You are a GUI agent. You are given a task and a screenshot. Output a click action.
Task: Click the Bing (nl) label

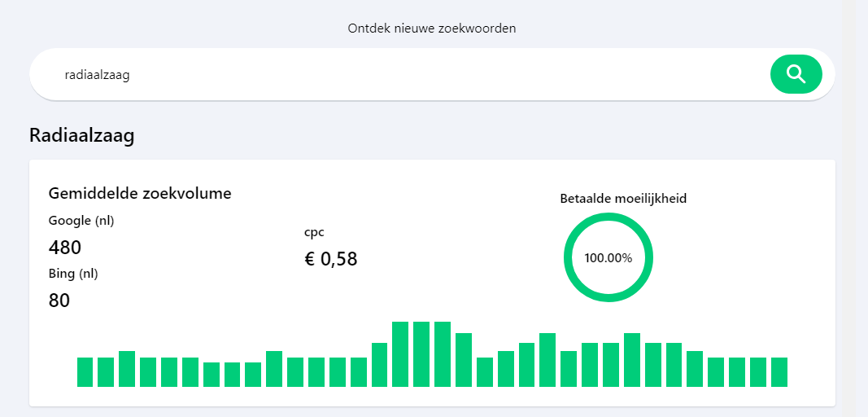pos(73,274)
